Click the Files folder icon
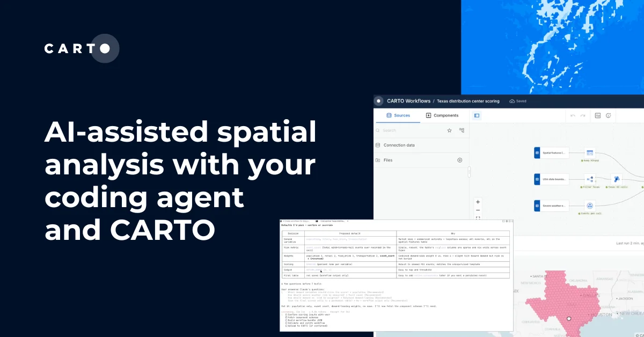The height and width of the screenshot is (337, 644). (378, 160)
